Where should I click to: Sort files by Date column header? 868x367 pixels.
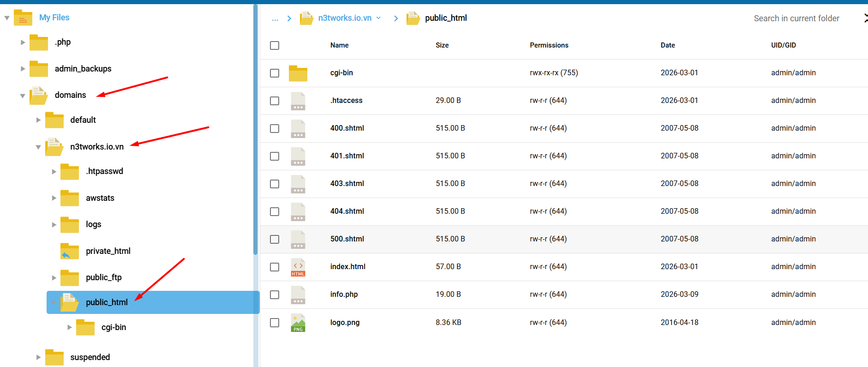coord(667,45)
